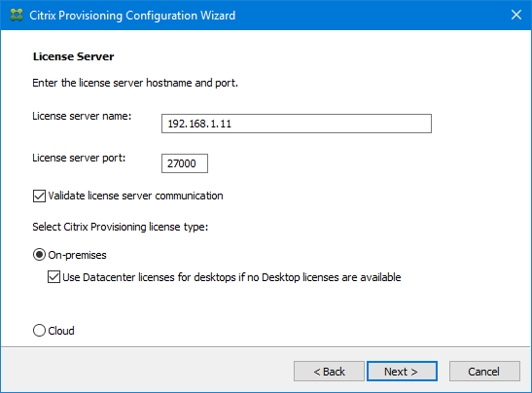Close the Configuration Wizard window
Viewport: 532px width, 393px height.
point(516,15)
